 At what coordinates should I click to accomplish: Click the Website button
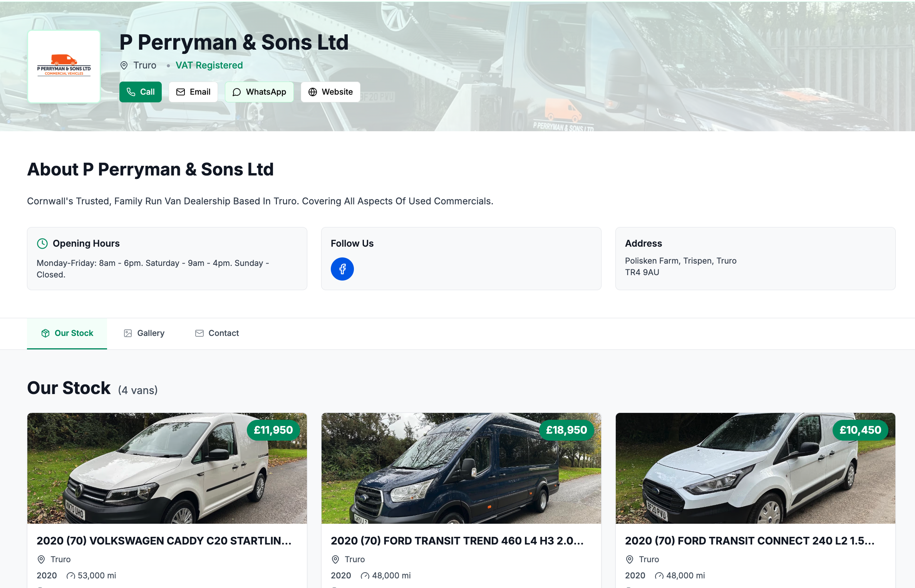(330, 92)
